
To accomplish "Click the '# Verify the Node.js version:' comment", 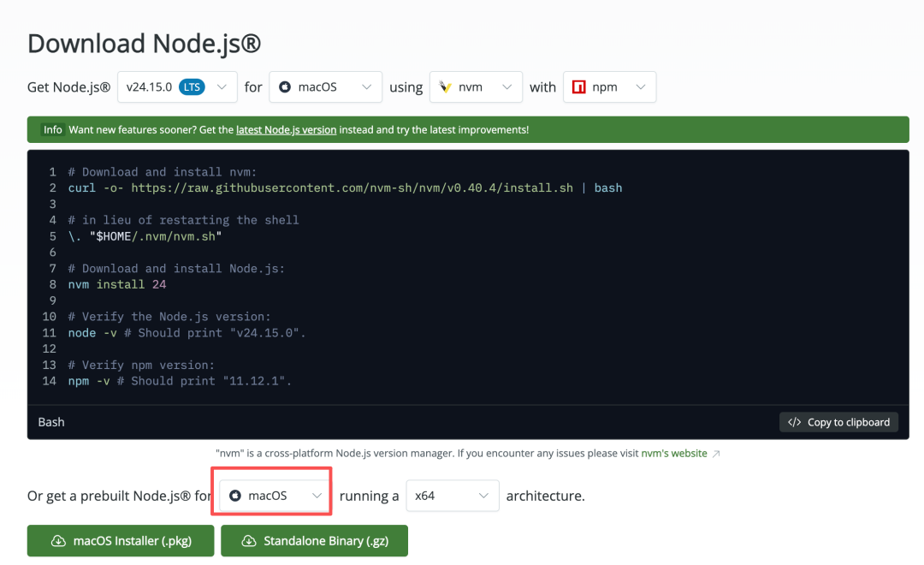I will coord(169,317).
